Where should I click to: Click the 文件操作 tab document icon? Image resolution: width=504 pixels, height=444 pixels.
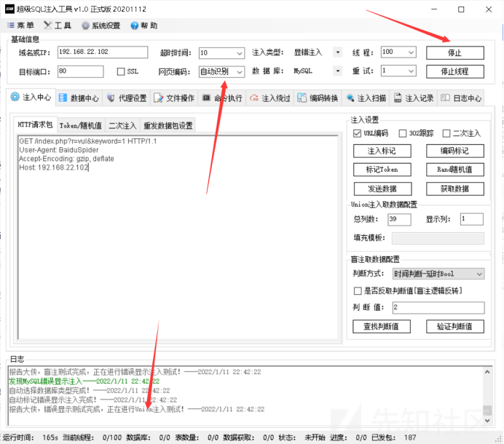click(159, 98)
